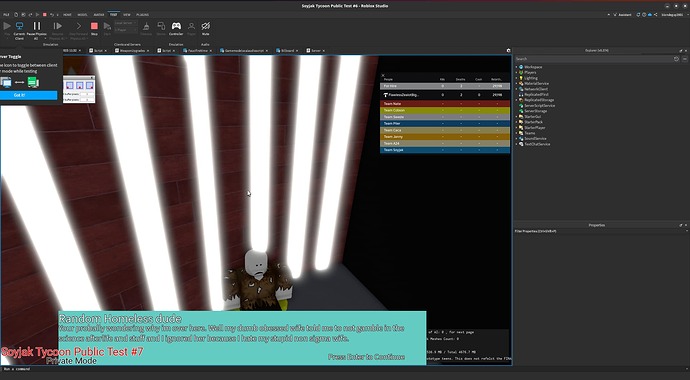
Task: Expand the StarterGui tree node
Action: coord(517,117)
